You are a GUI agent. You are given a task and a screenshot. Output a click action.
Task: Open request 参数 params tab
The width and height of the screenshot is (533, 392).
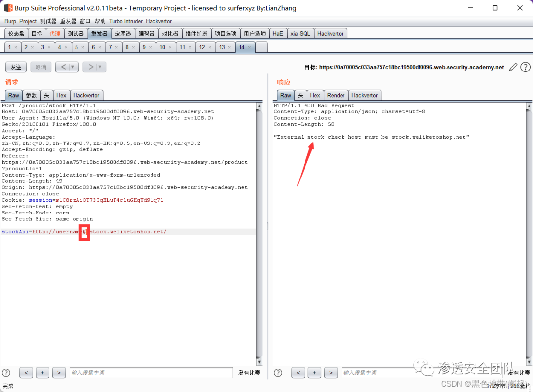click(31, 95)
